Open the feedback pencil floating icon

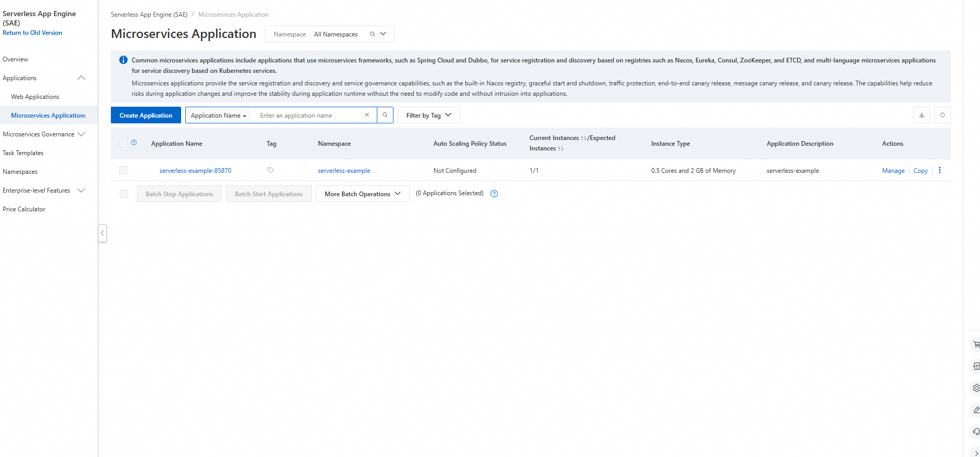[976, 410]
